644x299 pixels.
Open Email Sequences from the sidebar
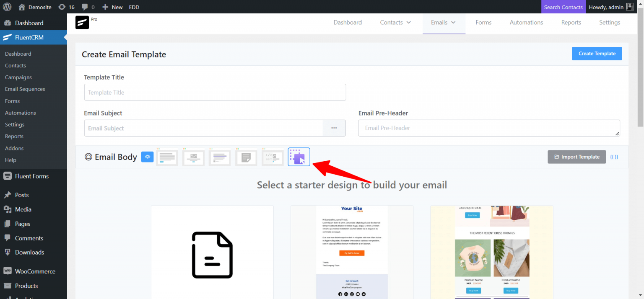[26, 89]
